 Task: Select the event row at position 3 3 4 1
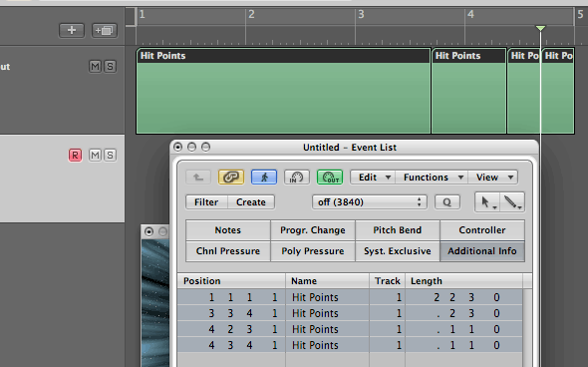tap(350, 313)
